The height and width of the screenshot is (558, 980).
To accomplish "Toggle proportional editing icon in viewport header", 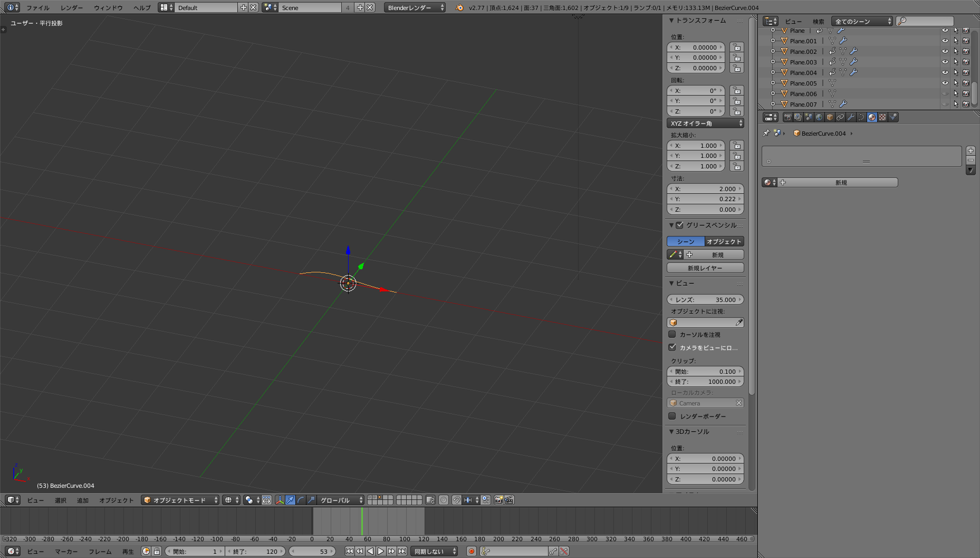I will click(444, 500).
